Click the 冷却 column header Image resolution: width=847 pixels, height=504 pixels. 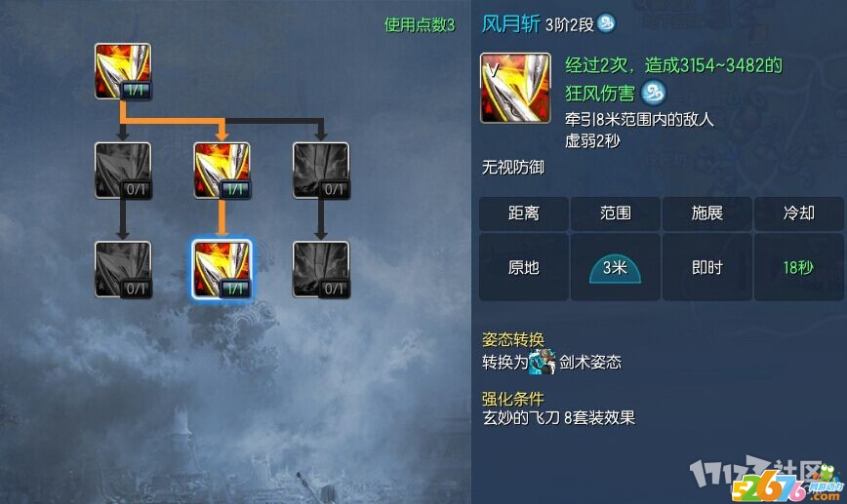click(x=799, y=213)
